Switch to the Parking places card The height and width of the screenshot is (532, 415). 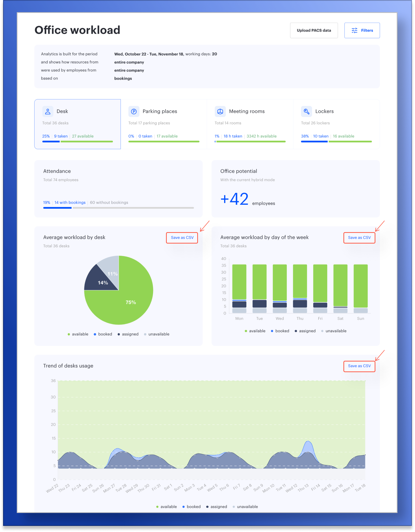164,124
